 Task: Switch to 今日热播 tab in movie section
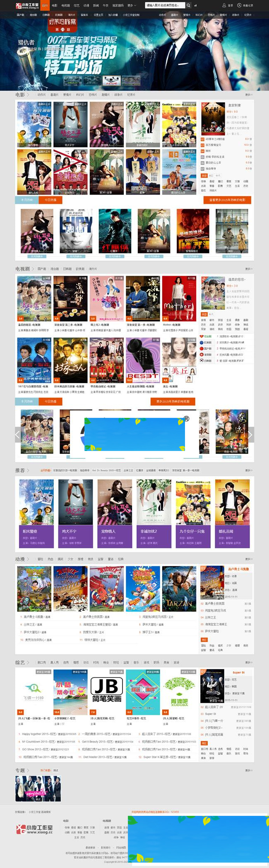(x=50, y=200)
